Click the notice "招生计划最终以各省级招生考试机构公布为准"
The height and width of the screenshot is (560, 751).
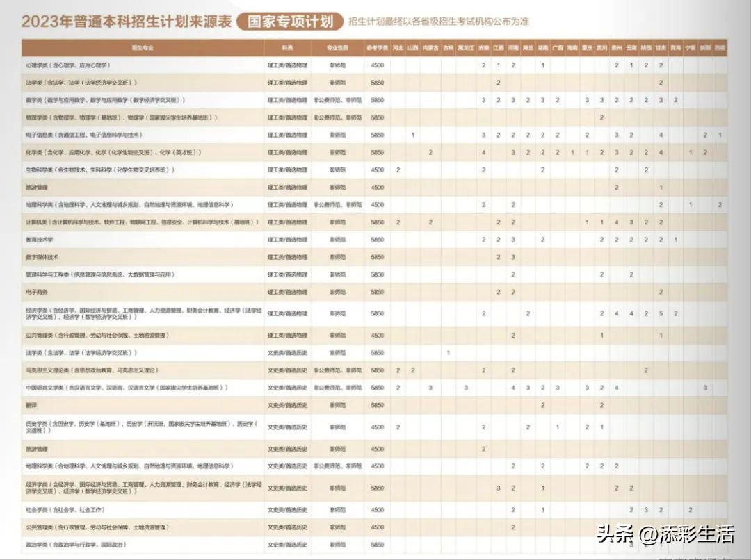[438, 21]
